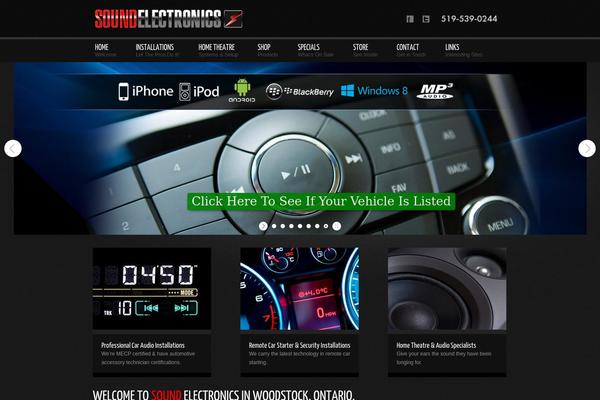Open 'Home Theatre & Audio Specialists' link
Screen dimensions: 600x400
click(436, 345)
